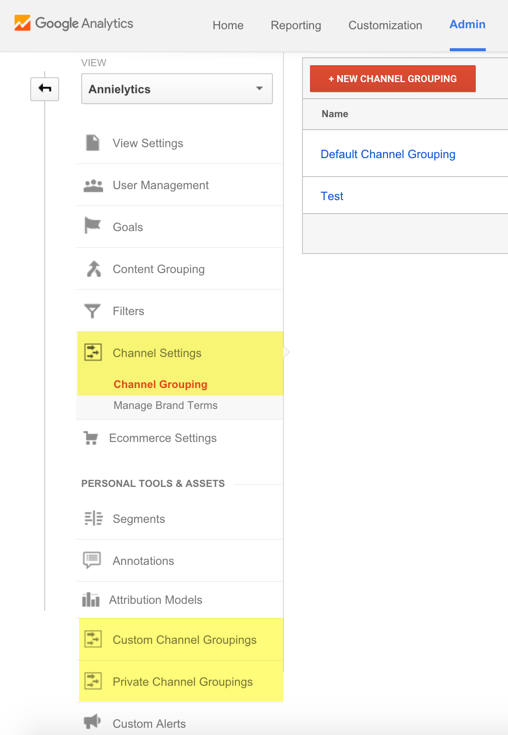This screenshot has height=735, width=508.
Task: Click the Name column header
Action: (335, 114)
